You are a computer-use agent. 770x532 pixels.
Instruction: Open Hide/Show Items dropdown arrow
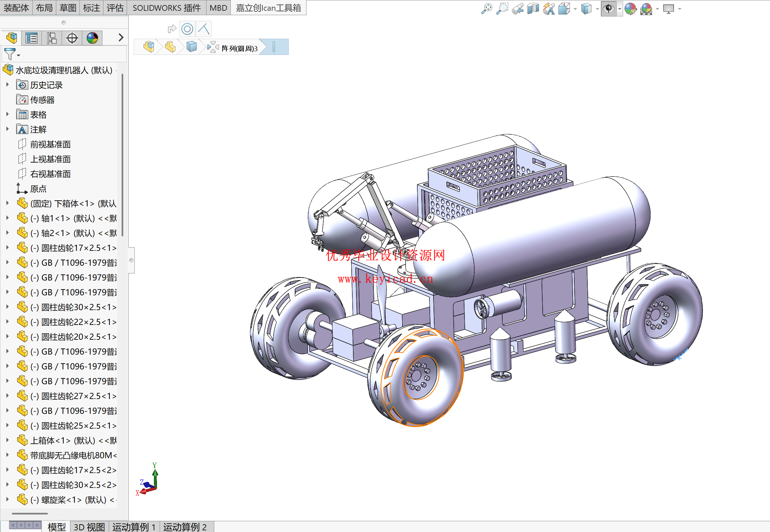point(620,9)
